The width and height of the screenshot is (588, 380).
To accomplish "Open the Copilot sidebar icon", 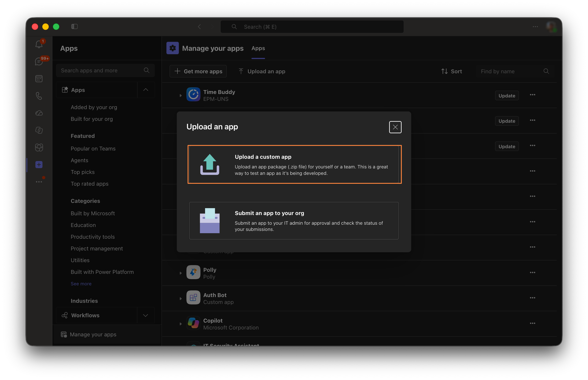I will 39,130.
